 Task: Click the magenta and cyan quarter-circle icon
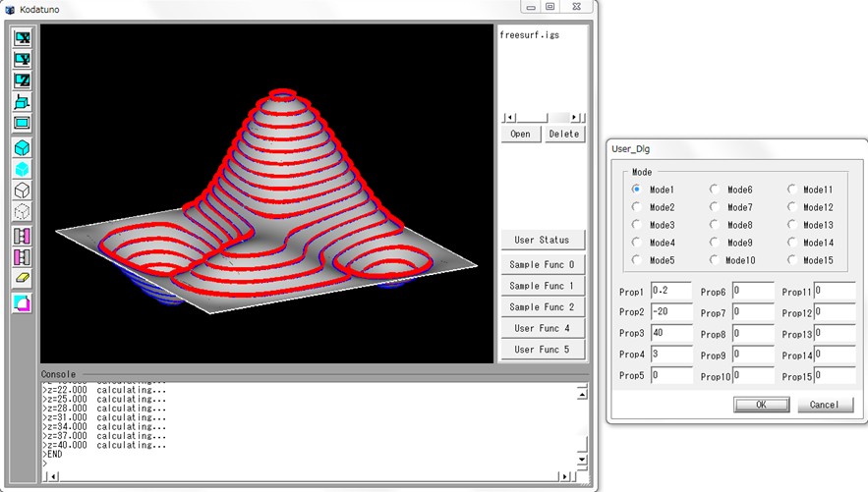[x=22, y=303]
